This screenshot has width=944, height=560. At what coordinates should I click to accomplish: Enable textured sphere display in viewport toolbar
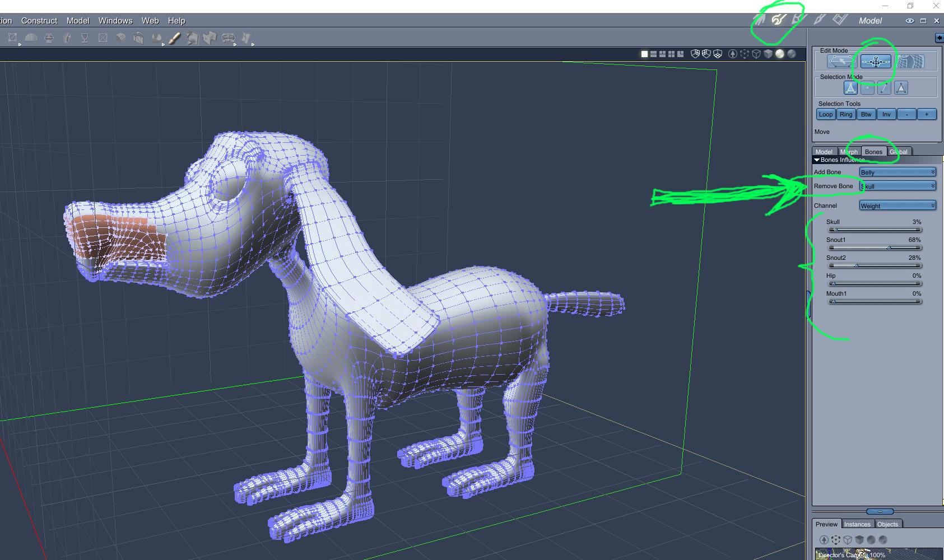tap(792, 54)
